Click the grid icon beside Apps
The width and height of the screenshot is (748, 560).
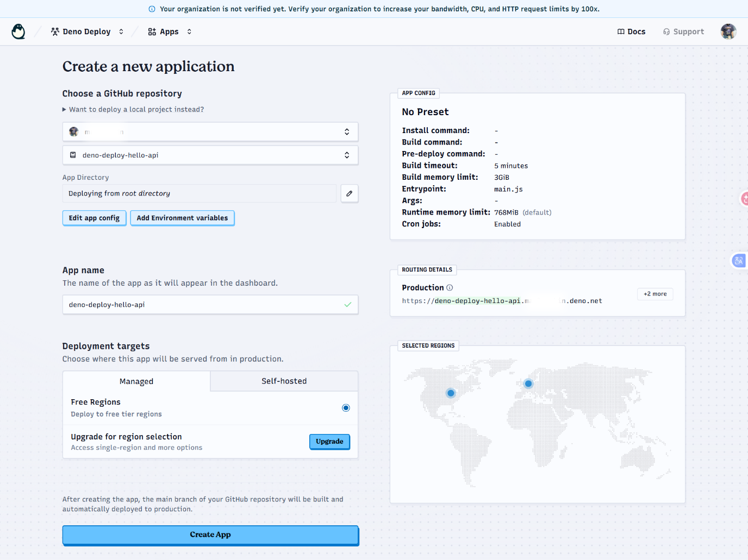click(152, 32)
